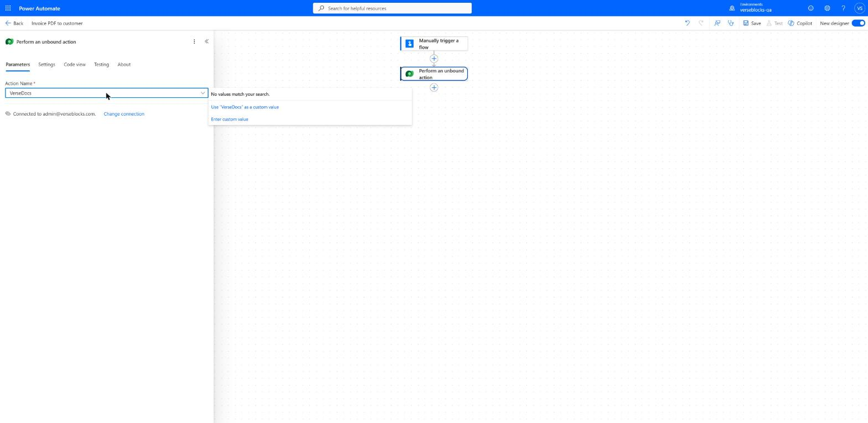Image resolution: width=868 pixels, height=423 pixels.
Task: Click the Environments building icon
Action: point(732,8)
